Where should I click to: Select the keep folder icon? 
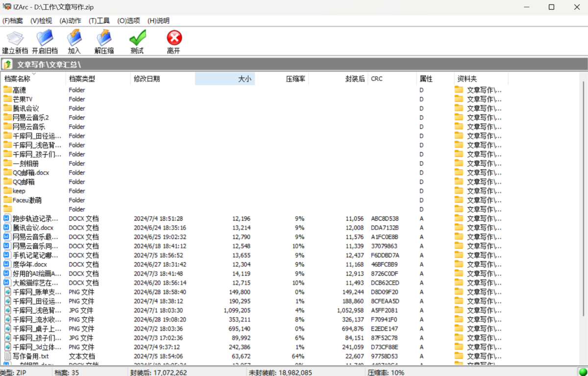tap(7, 191)
